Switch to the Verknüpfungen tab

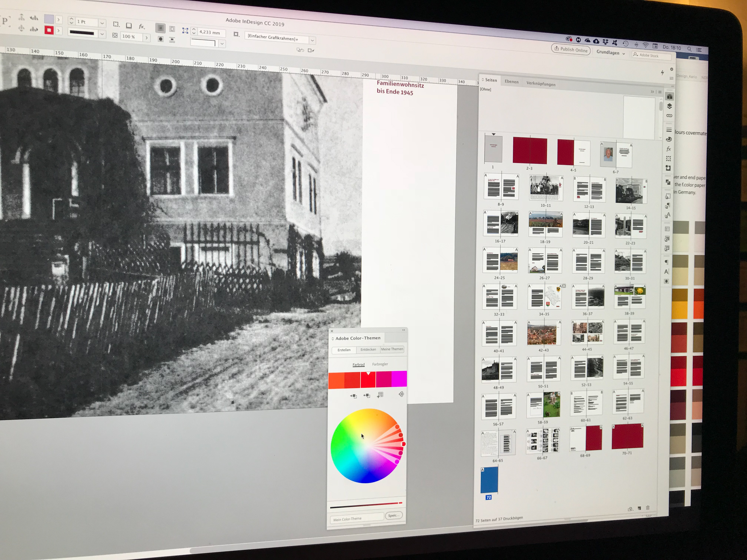(541, 84)
